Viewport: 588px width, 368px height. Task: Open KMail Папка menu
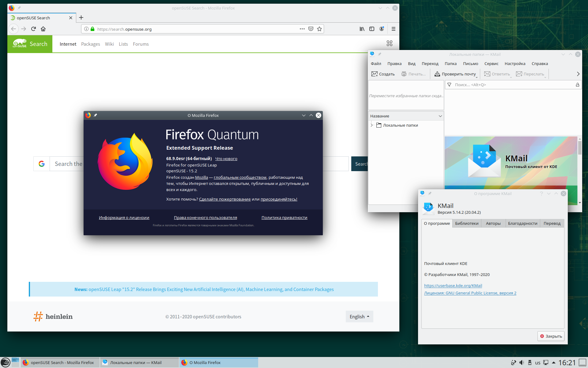click(x=450, y=64)
